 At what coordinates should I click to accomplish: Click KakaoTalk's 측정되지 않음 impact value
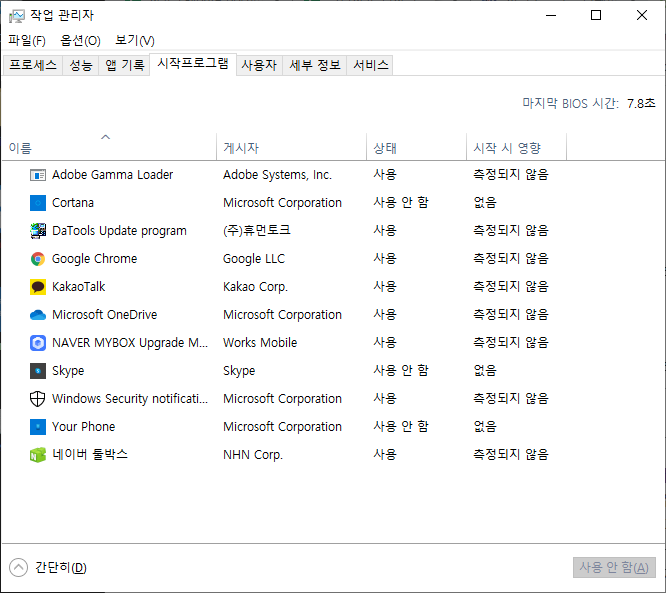tap(511, 287)
